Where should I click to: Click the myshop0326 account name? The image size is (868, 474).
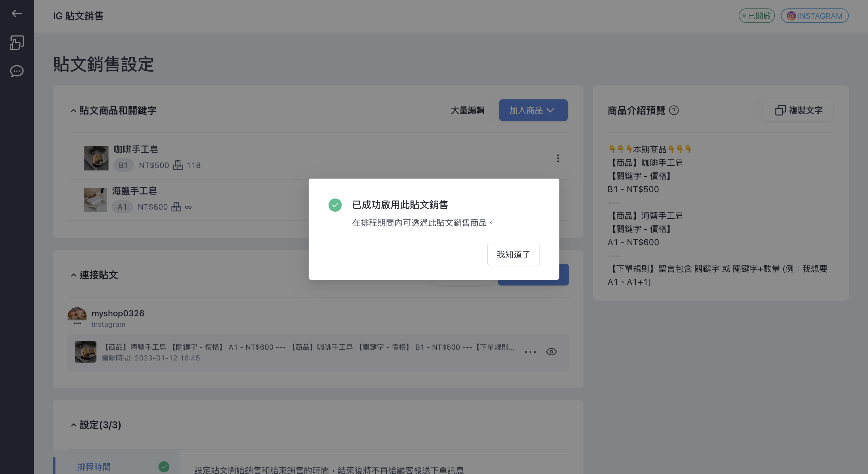(x=118, y=313)
